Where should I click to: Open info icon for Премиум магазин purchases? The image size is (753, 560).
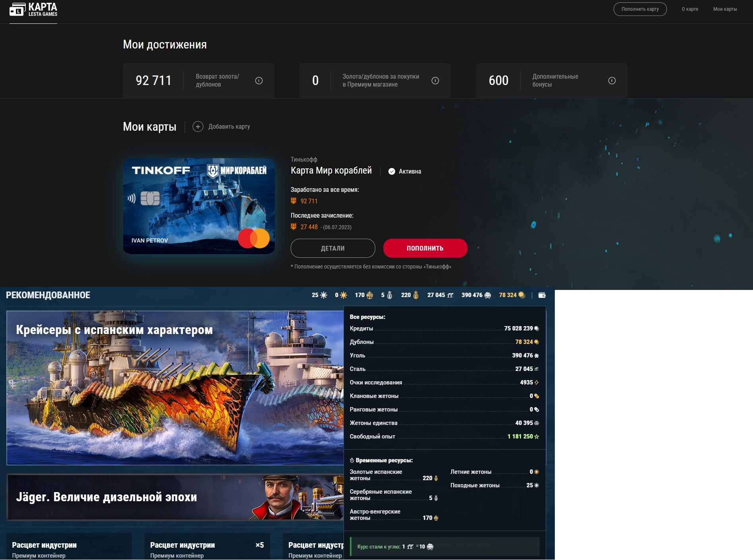pyautogui.click(x=435, y=81)
